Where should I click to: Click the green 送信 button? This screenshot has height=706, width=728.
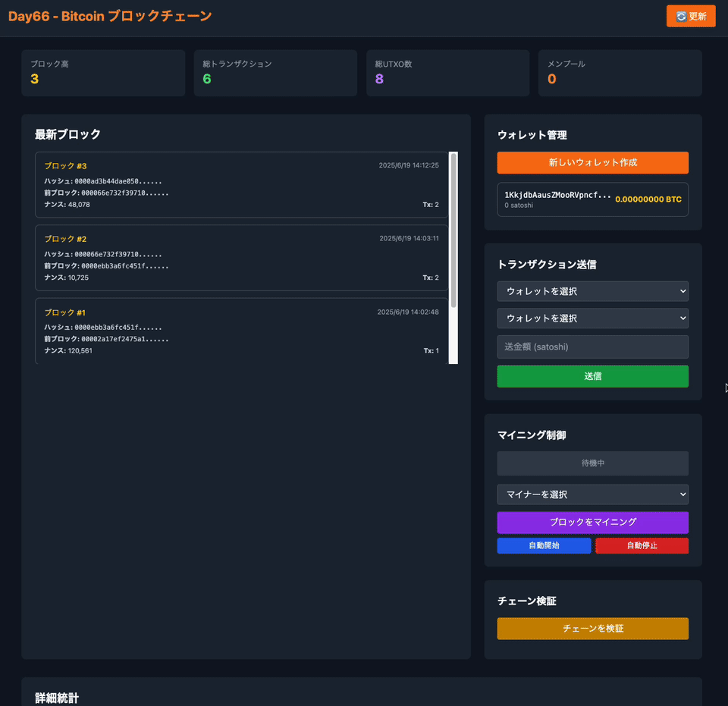tap(592, 376)
